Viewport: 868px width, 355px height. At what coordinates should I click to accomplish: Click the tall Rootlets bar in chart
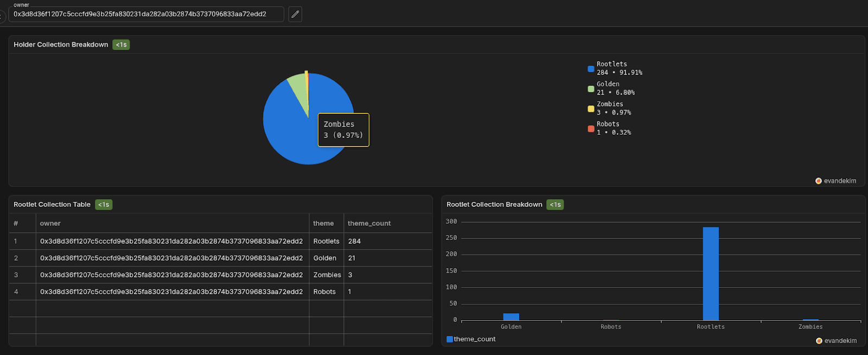tap(711, 274)
